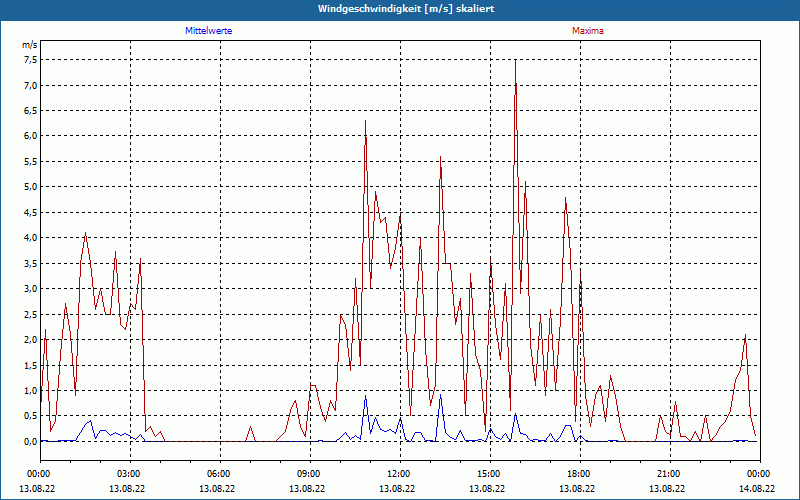Click the m/s unit label on y-axis
Image resolution: width=800 pixels, height=500 pixels.
point(30,45)
